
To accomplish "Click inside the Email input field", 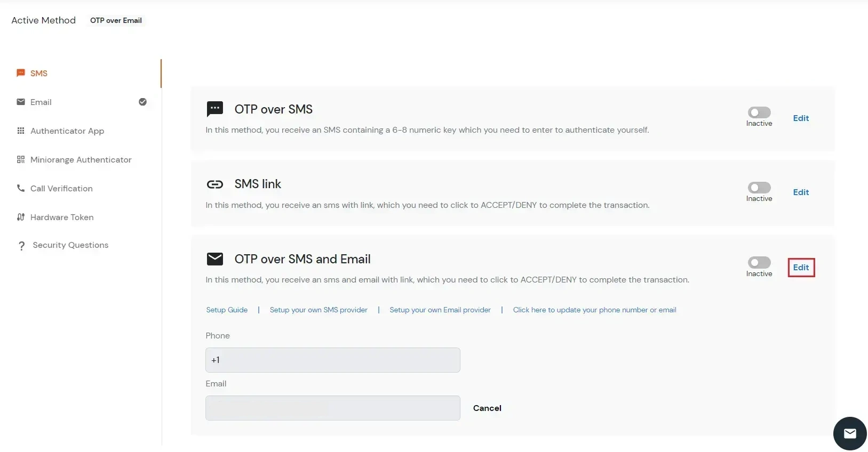I will [x=333, y=408].
